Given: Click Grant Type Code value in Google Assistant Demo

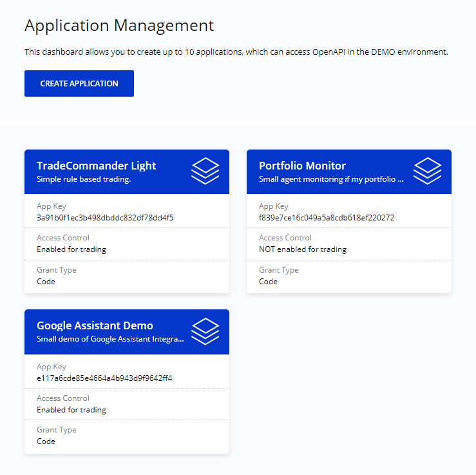Looking at the screenshot, I should [46, 441].
